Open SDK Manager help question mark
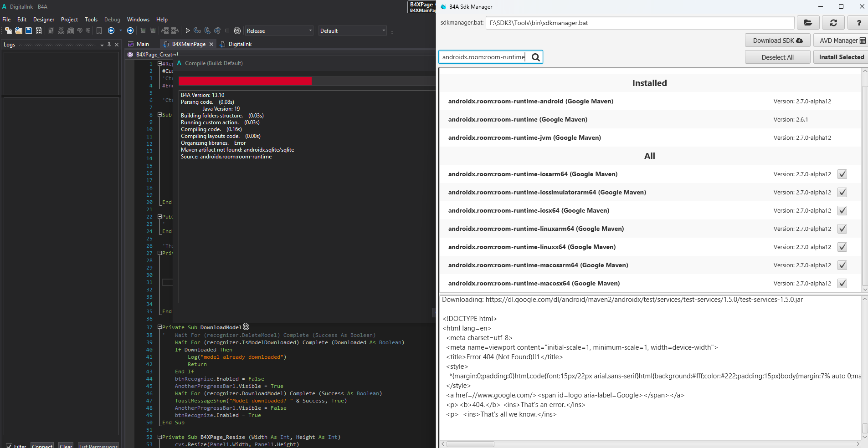 859,23
